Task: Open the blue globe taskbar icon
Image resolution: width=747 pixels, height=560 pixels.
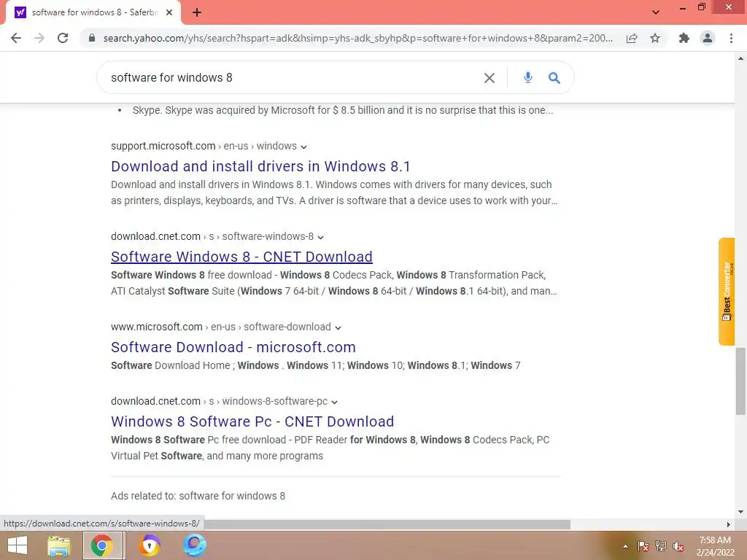Action: click(194, 545)
